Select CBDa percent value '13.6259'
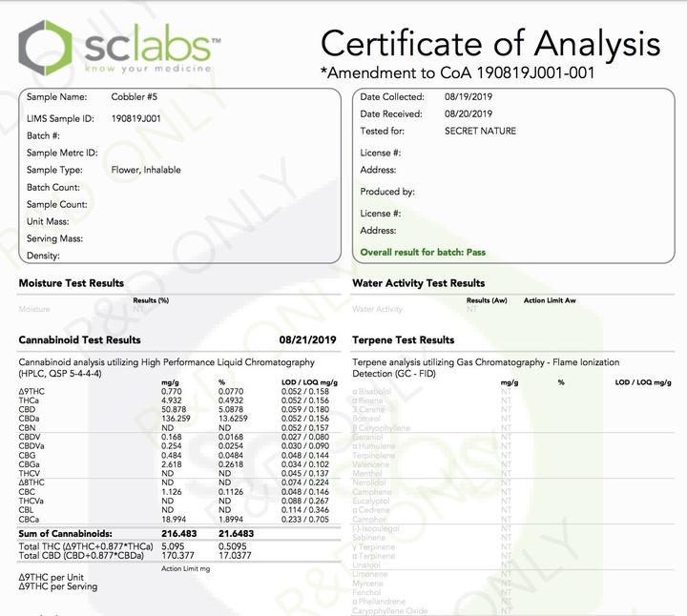 pos(233,419)
